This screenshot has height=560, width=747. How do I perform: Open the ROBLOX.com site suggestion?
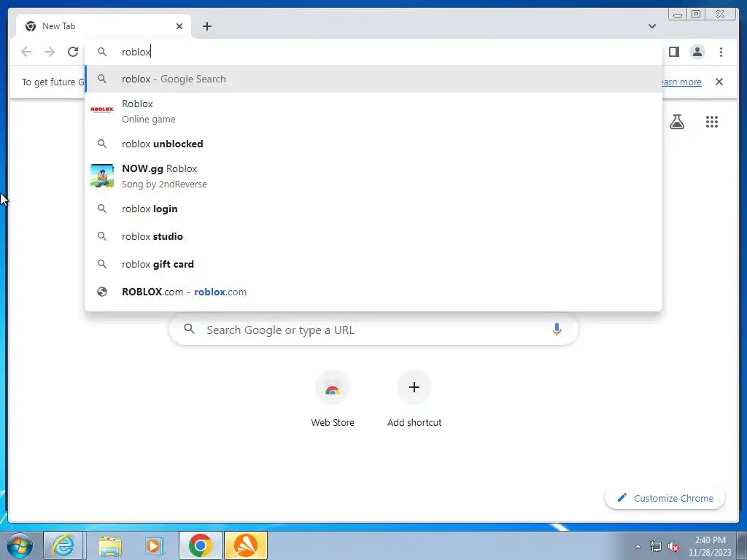tap(373, 292)
